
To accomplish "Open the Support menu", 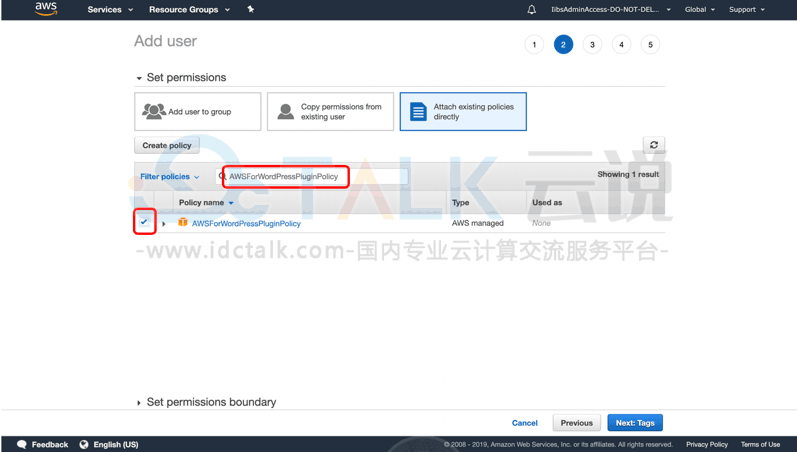I will click(x=747, y=10).
